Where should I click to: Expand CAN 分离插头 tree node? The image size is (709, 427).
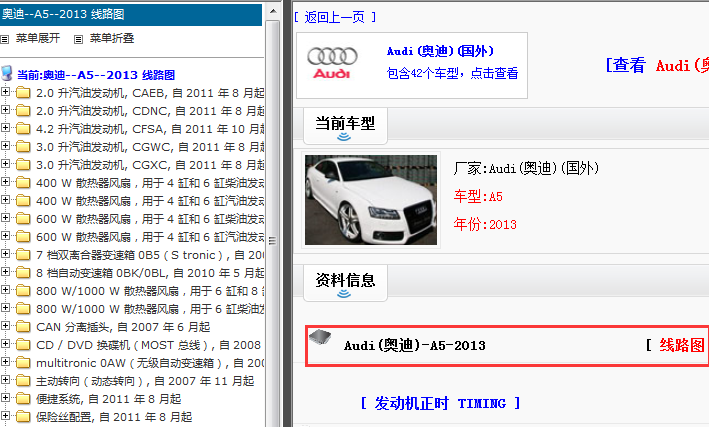pos(5,326)
